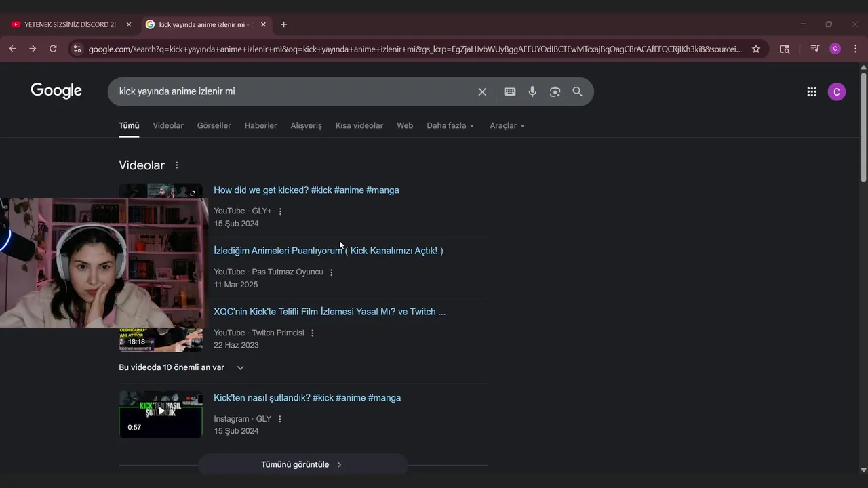Search by image with the lens icon
This screenshot has height=488, width=868.
tap(555, 91)
